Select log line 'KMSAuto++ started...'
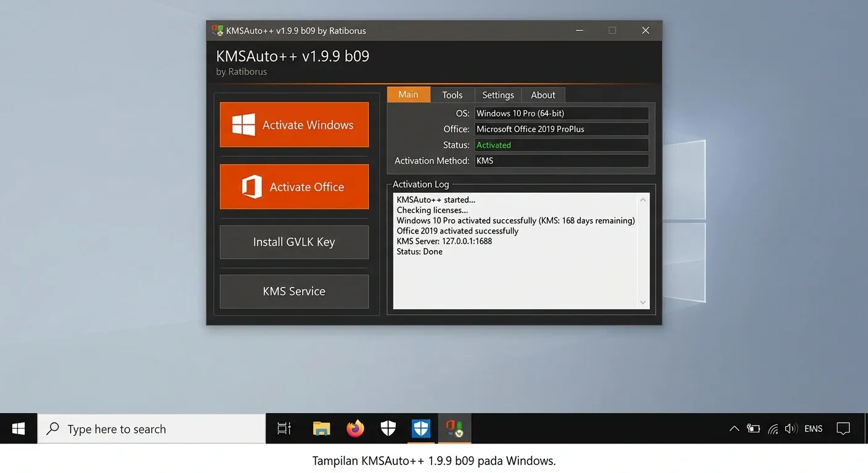868x473 pixels. (436, 200)
